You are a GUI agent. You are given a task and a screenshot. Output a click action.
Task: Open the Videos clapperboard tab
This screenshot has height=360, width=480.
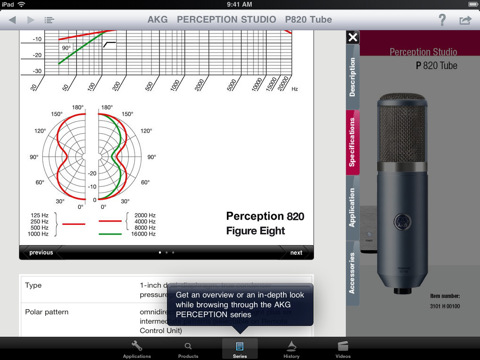(x=343, y=349)
